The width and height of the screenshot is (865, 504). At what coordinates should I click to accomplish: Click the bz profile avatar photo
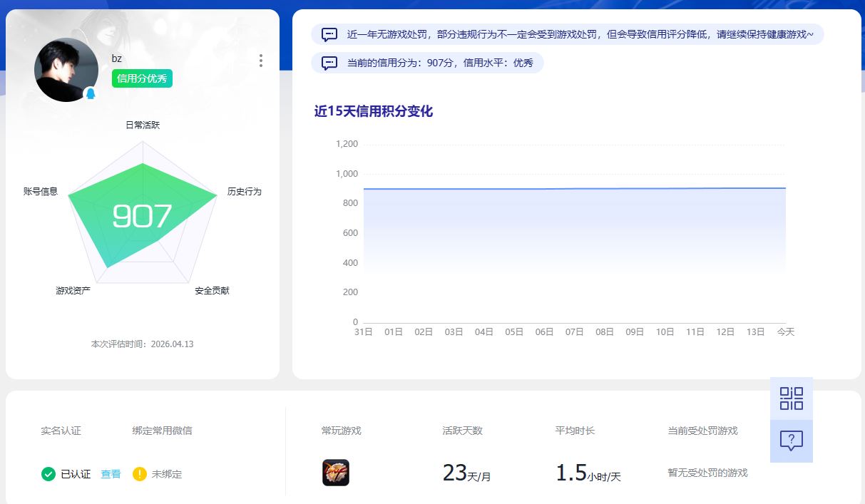66,70
